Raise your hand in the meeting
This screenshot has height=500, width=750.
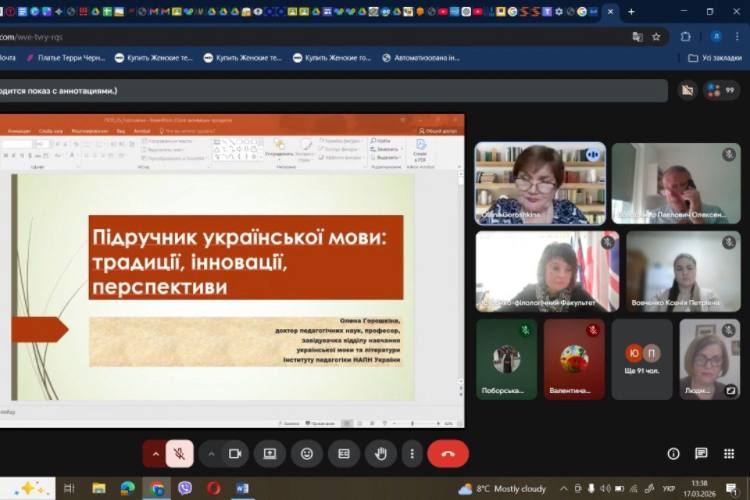pos(380,453)
